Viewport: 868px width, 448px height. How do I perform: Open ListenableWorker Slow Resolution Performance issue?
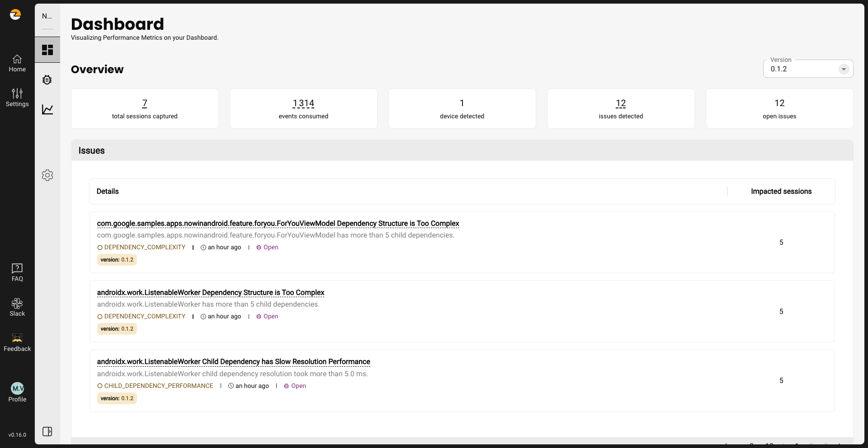pos(233,362)
